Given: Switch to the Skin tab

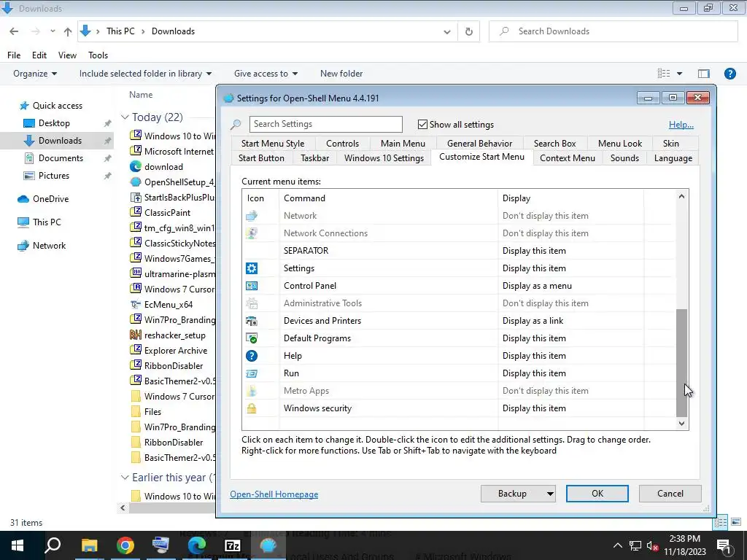Looking at the screenshot, I should 671,144.
